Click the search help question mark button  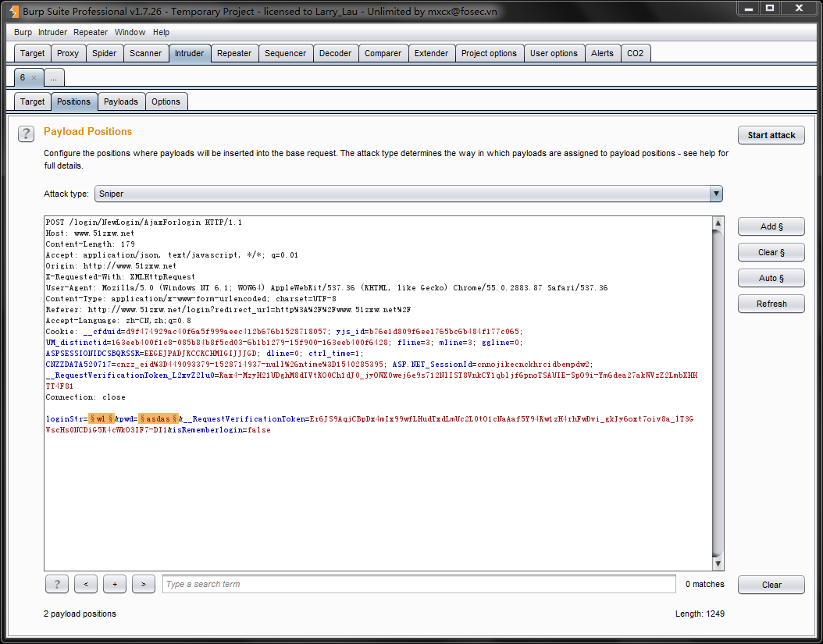pyautogui.click(x=57, y=584)
